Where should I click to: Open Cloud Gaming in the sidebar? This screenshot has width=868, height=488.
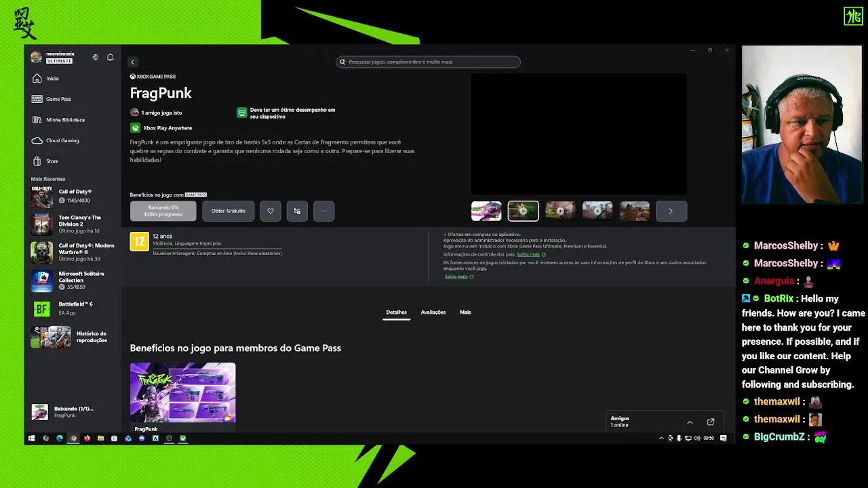pos(73,140)
